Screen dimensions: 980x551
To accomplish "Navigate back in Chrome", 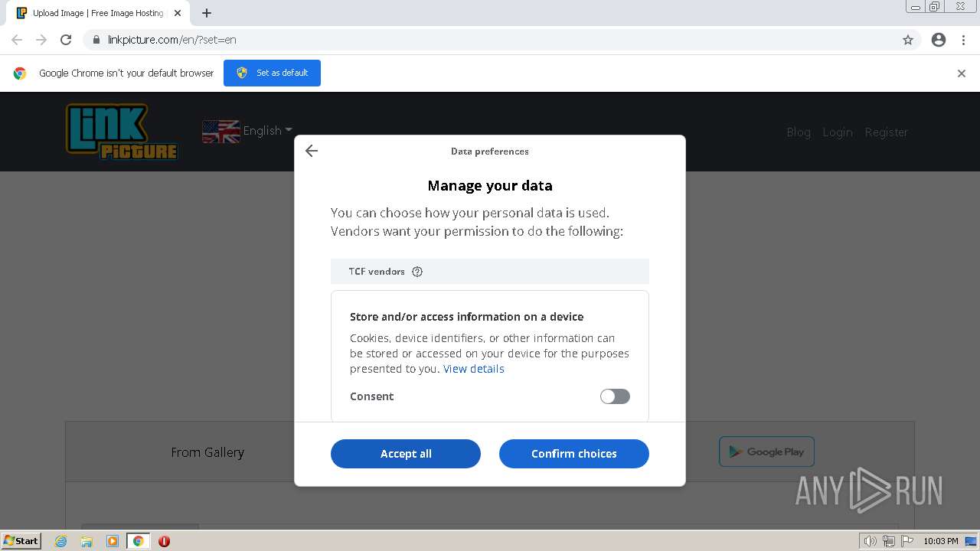I will (17, 40).
